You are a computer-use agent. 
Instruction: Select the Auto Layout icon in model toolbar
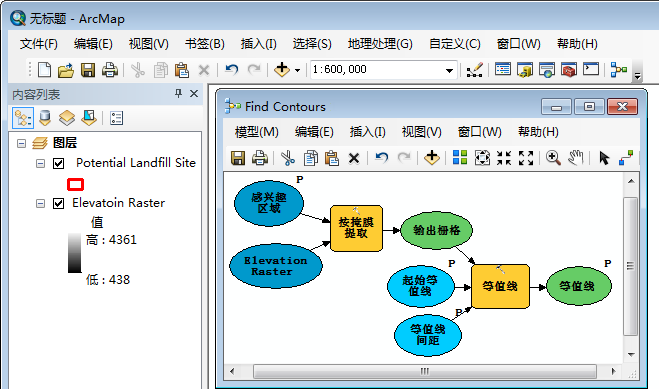click(460, 158)
